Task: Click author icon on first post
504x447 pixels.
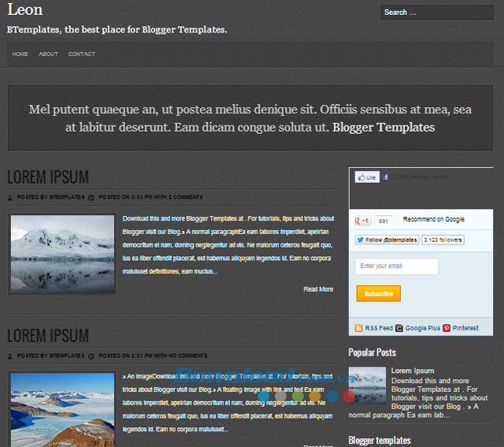Action: click(10, 198)
